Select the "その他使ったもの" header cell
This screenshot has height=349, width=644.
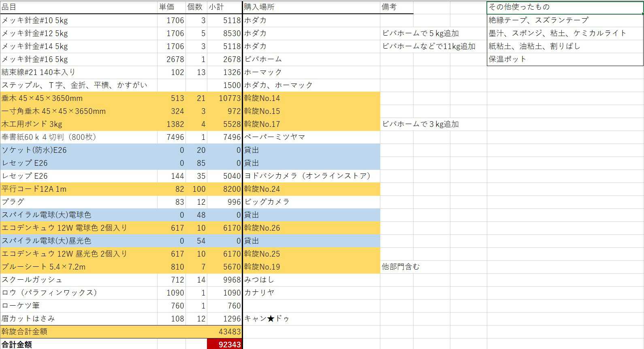565,7
